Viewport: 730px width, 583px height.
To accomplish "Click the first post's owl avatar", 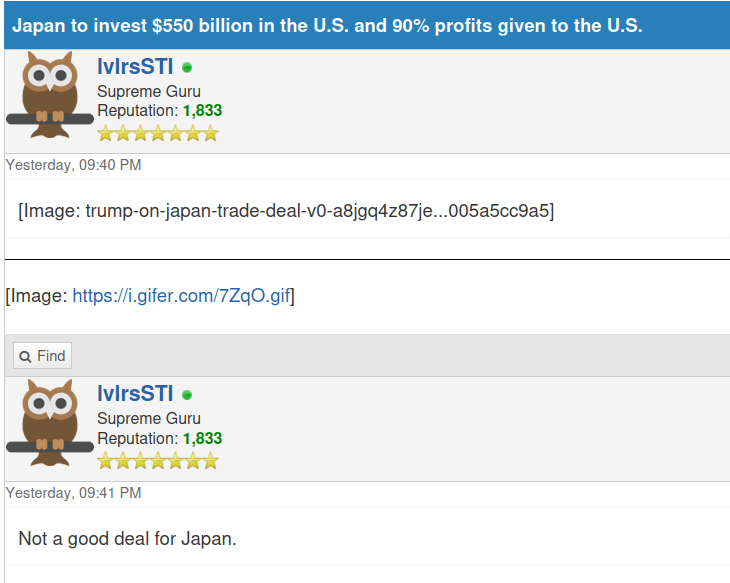I will [50, 95].
